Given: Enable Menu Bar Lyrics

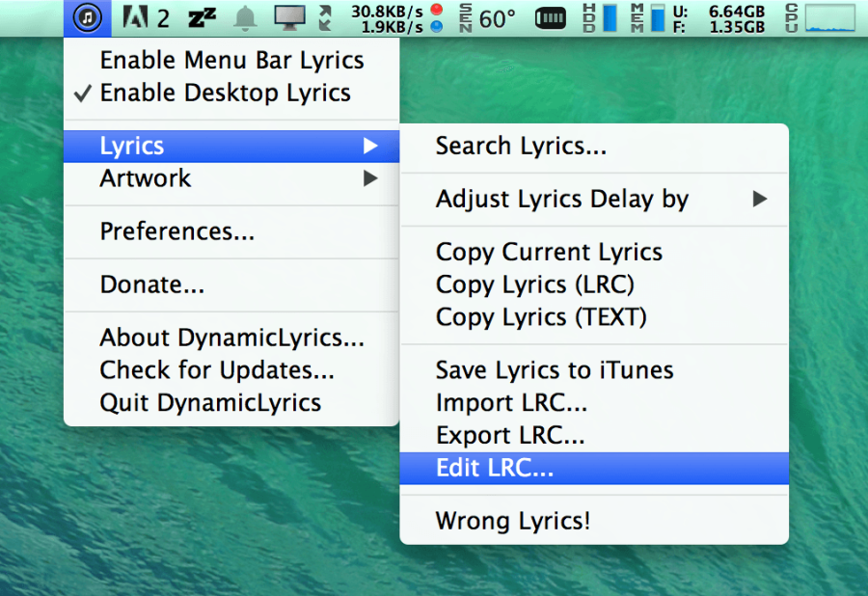Looking at the screenshot, I should point(231,60).
